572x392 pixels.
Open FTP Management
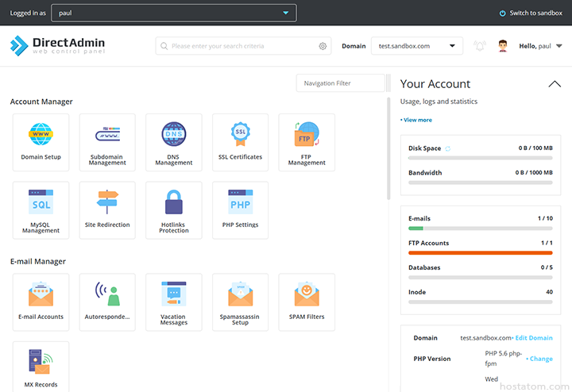pos(307,142)
